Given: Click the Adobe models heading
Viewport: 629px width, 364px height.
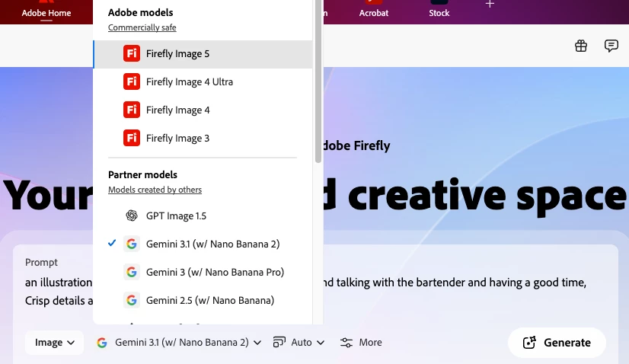Looking at the screenshot, I should click(140, 12).
